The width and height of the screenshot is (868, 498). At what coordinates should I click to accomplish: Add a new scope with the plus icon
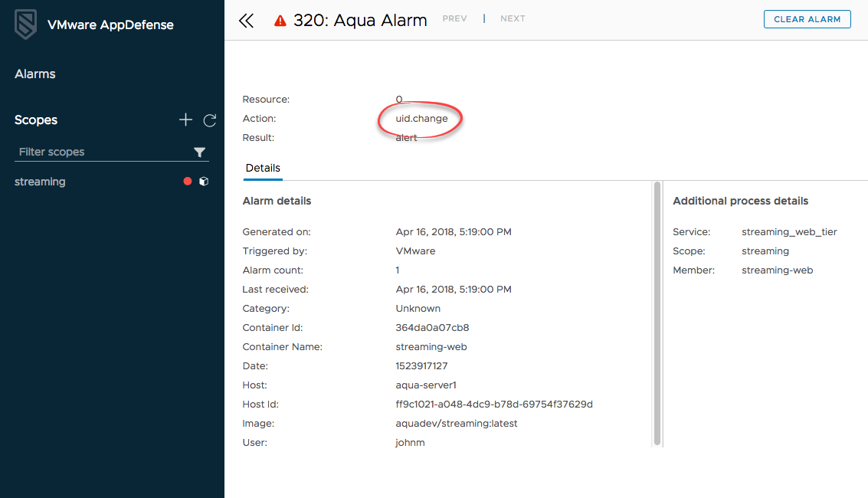coord(185,120)
